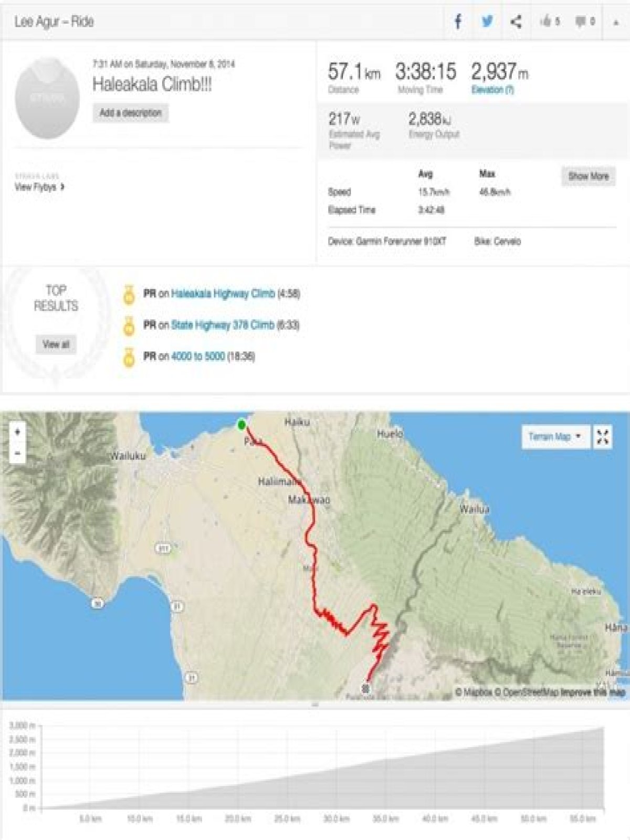Image resolution: width=630 pixels, height=840 pixels.
Task: Open Haleakala Highway Climb segment
Action: pos(223,293)
